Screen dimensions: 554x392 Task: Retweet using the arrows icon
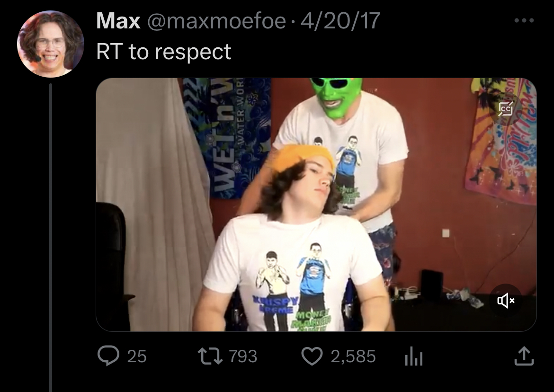(x=210, y=356)
